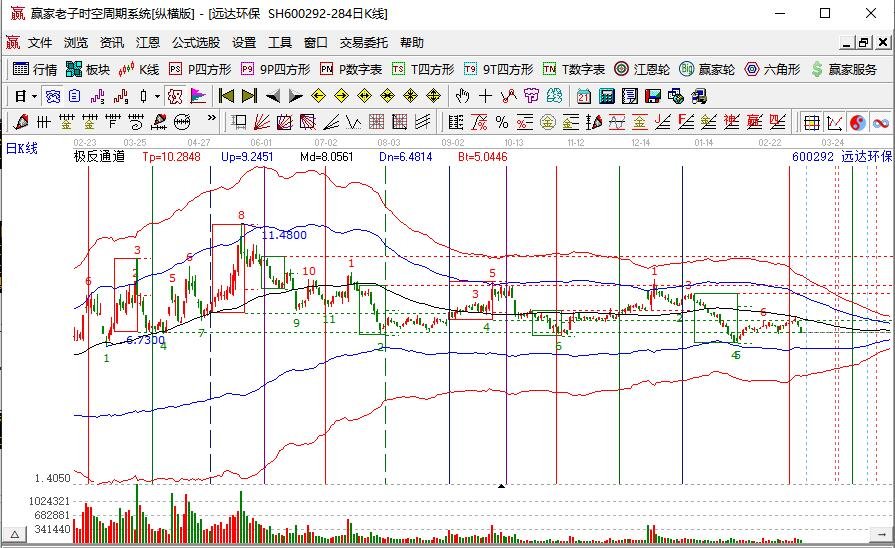
Task: Click the black left-pointing triangle icon
Action: coord(273,96)
